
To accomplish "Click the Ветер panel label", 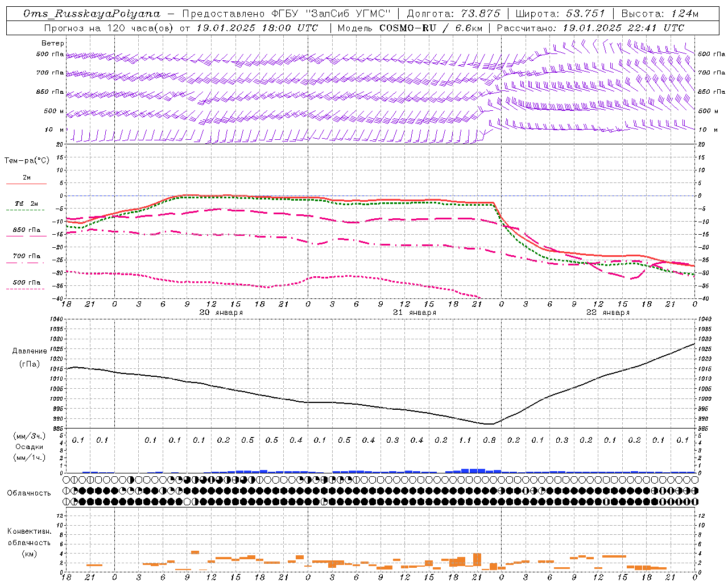I will click(53, 43).
